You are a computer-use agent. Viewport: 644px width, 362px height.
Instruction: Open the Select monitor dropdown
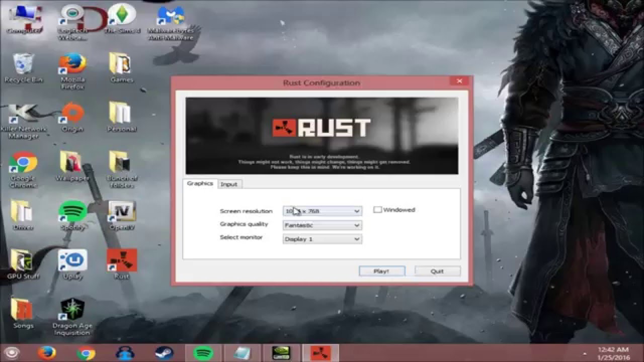322,239
